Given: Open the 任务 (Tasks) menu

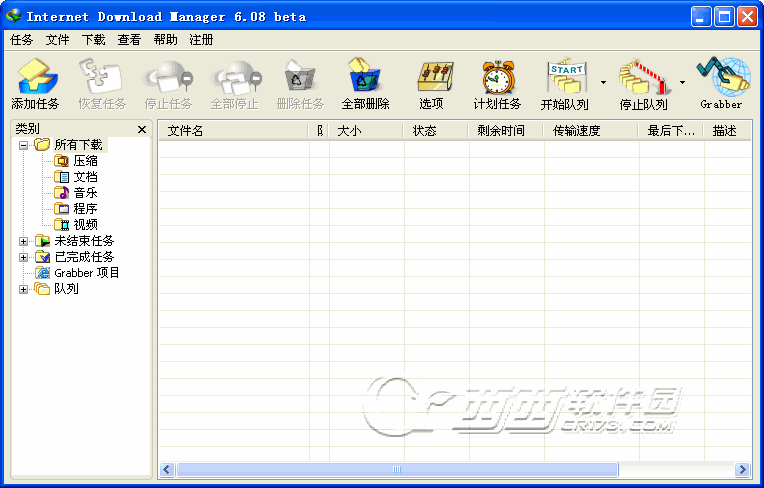Looking at the screenshot, I should pyautogui.click(x=21, y=39).
